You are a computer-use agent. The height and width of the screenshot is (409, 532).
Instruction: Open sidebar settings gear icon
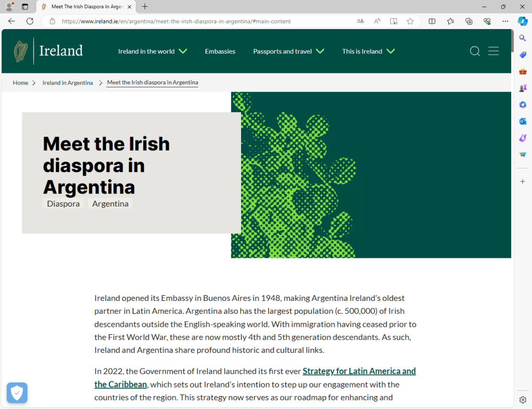523,400
